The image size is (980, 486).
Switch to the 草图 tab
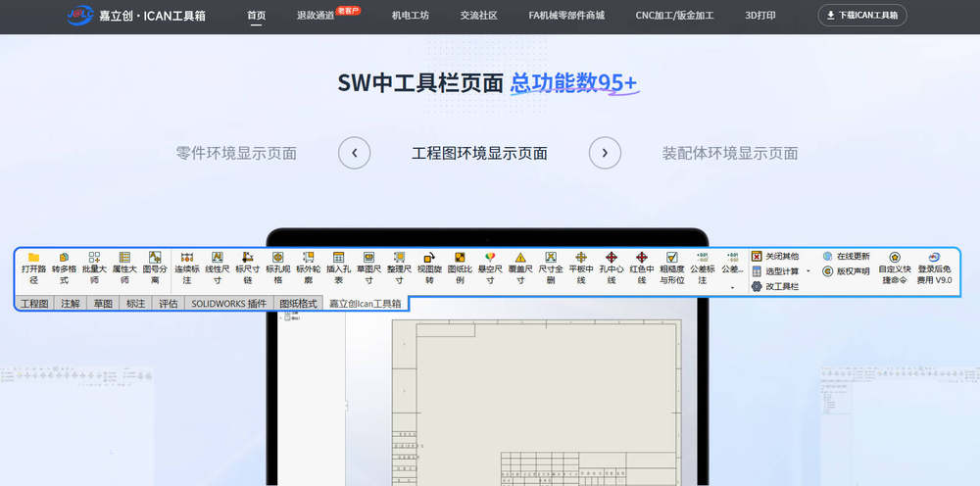[103, 304]
